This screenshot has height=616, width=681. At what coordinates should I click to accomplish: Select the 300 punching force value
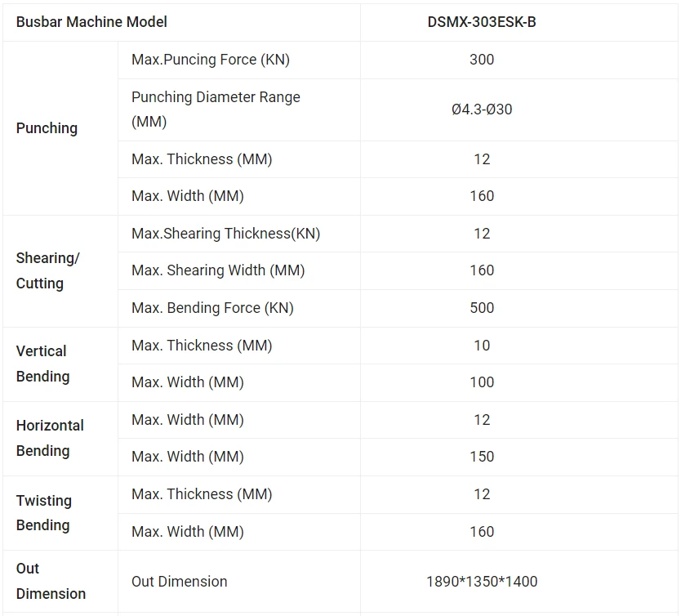(x=482, y=60)
